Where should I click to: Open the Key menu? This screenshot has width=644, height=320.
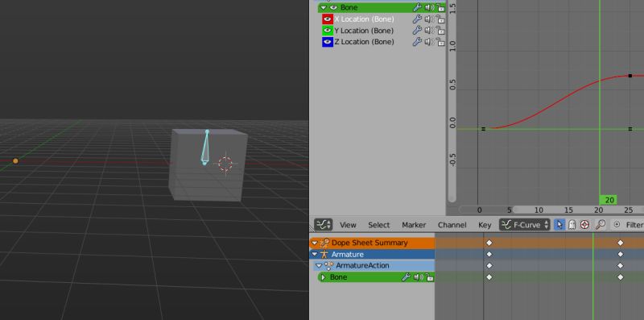(x=485, y=225)
